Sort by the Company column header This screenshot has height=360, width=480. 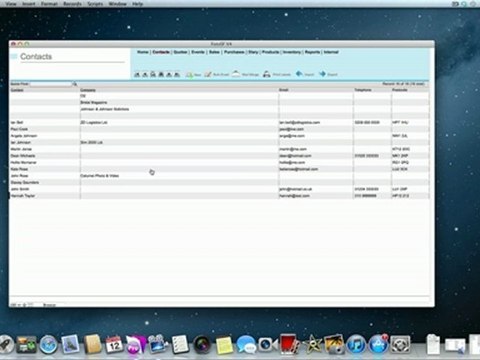tap(88, 90)
